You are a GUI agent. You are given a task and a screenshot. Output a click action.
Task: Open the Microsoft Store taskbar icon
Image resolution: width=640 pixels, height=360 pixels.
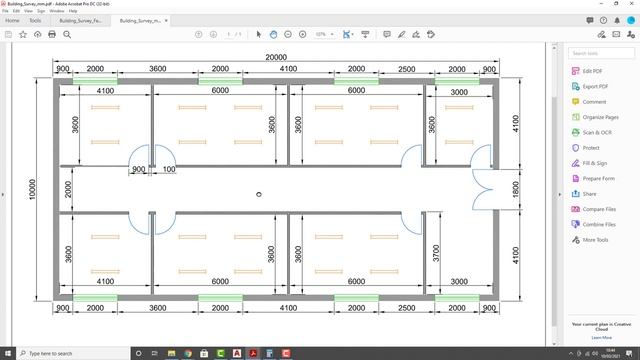click(x=204, y=353)
